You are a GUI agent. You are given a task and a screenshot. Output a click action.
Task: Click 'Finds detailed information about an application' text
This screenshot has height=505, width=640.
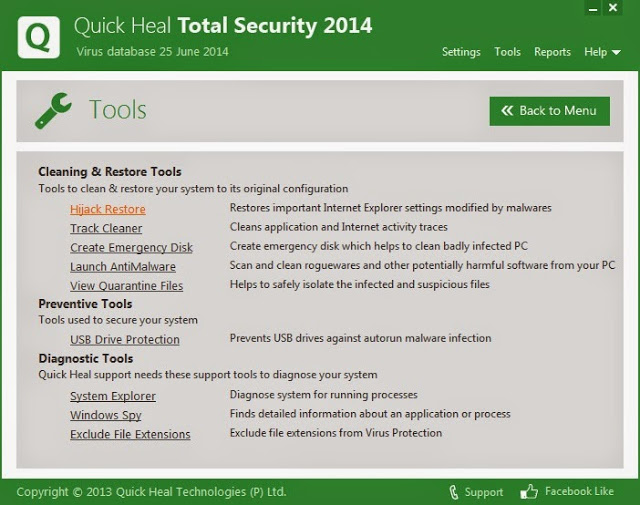(x=370, y=414)
